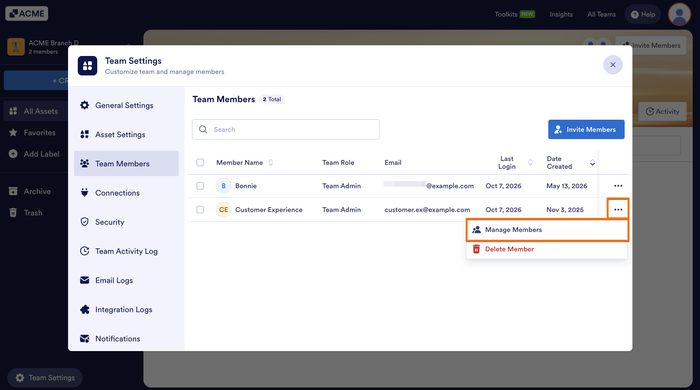Open the three-dot menu for Bonnie
Image resolution: width=700 pixels, height=390 pixels.
click(618, 186)
